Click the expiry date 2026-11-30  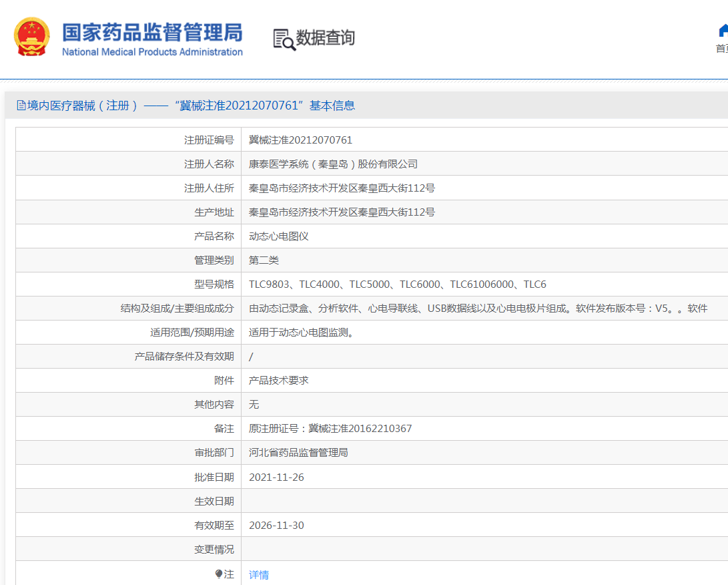pyautogui.click(x=276, y=526)
